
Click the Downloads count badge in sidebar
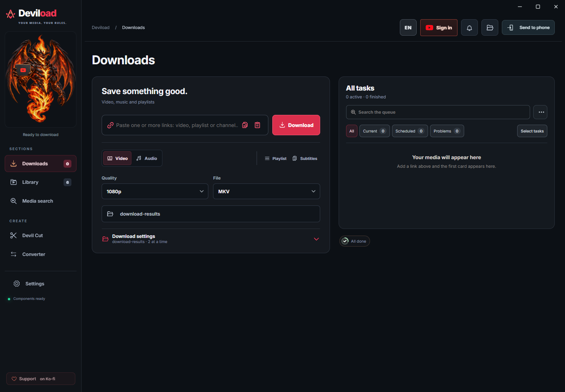(67, 163)
